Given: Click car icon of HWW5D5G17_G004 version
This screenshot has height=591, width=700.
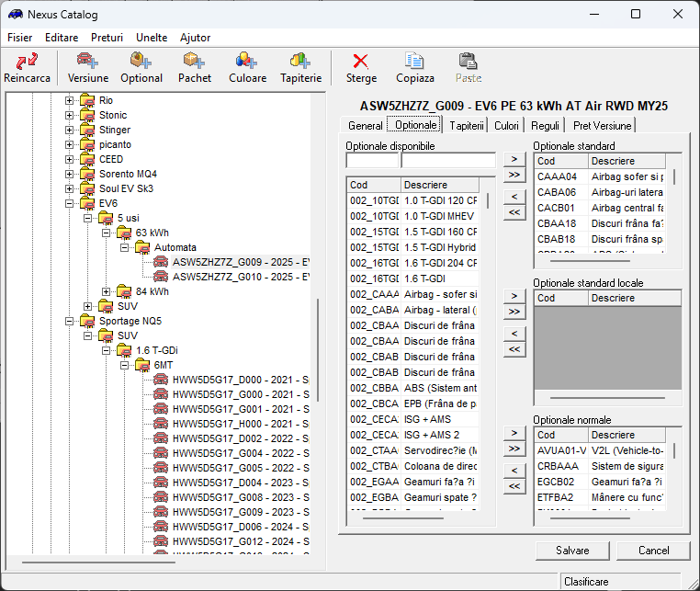Looking at the screenshot, I should (x=161, y=453).
